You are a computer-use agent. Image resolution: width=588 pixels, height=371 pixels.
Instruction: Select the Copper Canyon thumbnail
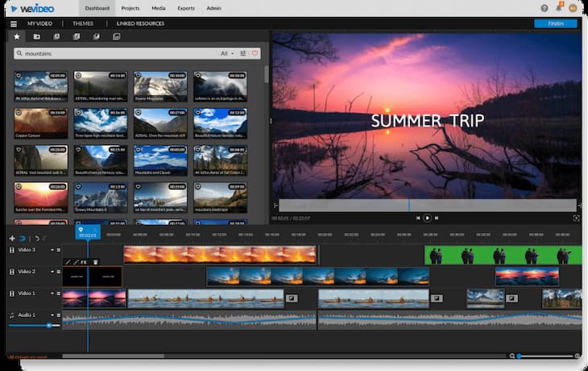click(41, 123)
